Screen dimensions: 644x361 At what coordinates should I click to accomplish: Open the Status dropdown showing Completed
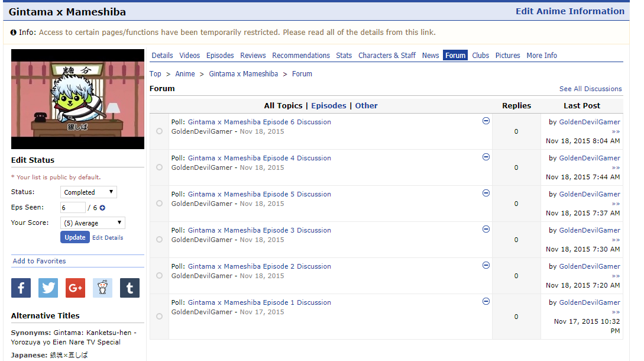(89, 192)
